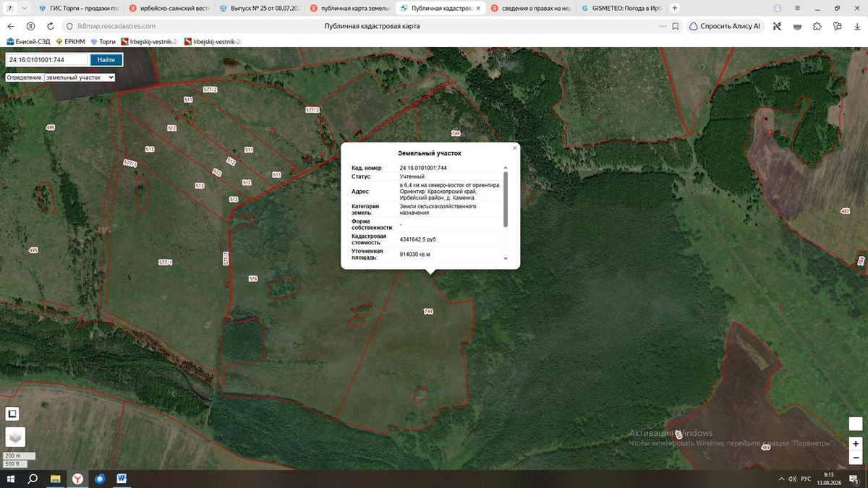Open the tab list dropdown arrow

click(x=25, y=8)
